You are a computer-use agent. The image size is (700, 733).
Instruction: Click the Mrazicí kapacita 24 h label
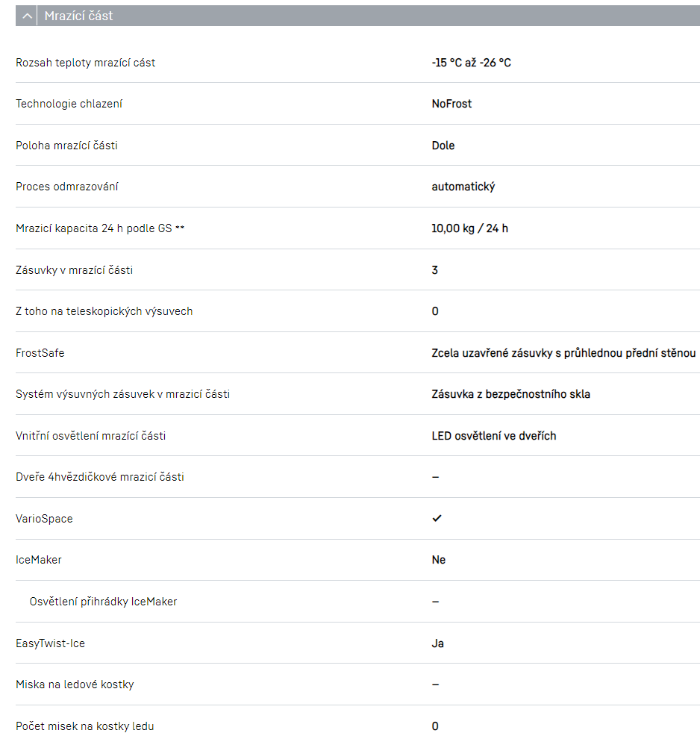(100, 228)
